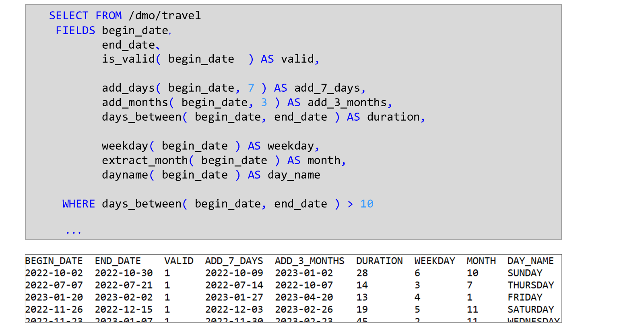Click the end date 2022-12-15 cell
Image resolution: width=644 pixels, height=327 pixels.
point(124,309)
